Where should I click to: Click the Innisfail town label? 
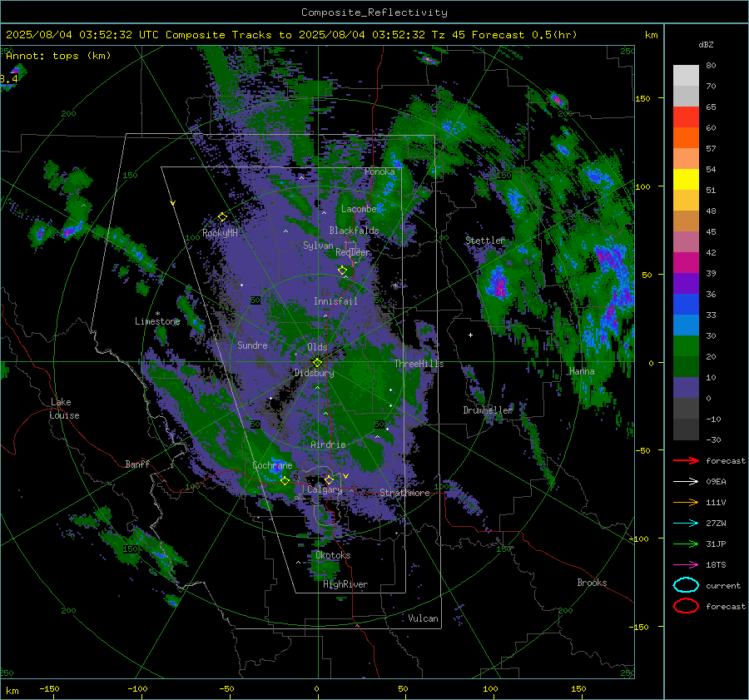point(335,301)
